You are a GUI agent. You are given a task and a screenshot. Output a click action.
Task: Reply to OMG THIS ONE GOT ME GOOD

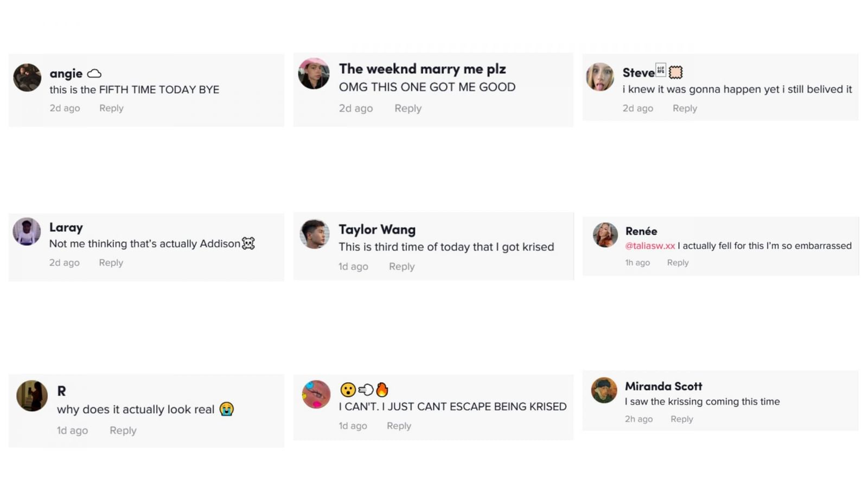coord(407,108)
